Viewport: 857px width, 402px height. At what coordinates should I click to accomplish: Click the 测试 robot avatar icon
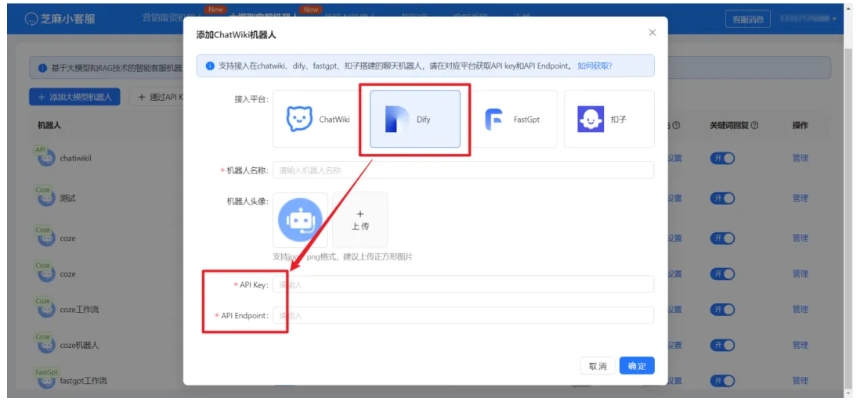pyautogui.click(x=46, y=198)
